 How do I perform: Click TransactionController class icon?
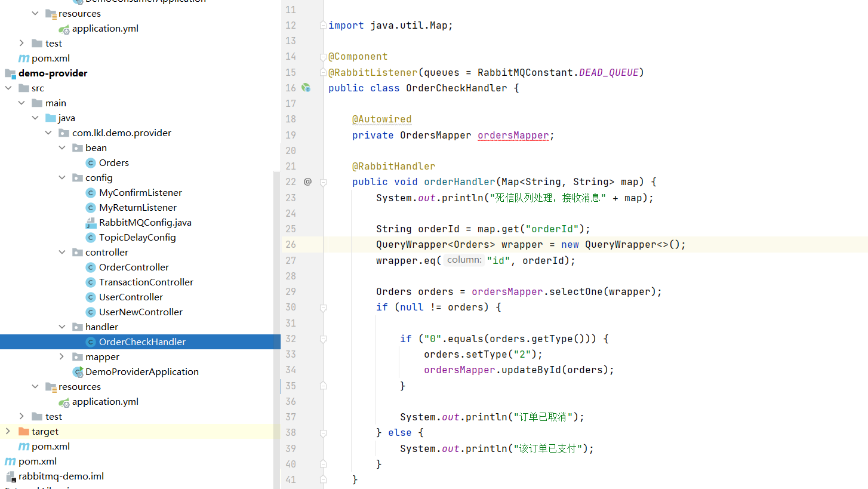[91, 282]
